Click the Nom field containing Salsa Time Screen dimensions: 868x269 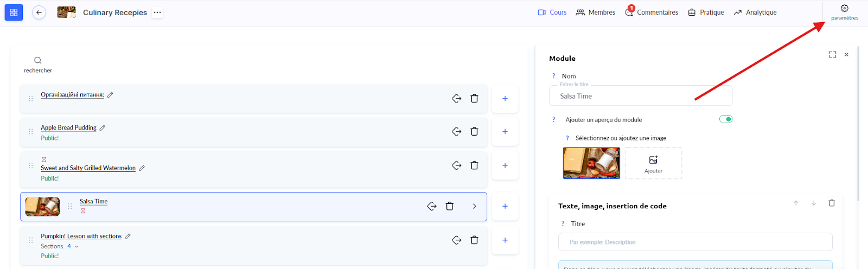[x=640, y=96]
